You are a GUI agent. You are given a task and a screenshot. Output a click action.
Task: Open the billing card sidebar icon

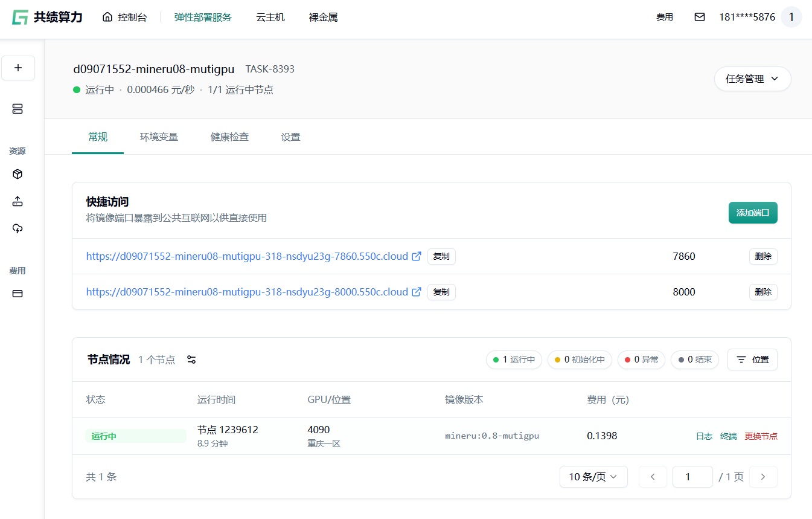coord(18,294)
